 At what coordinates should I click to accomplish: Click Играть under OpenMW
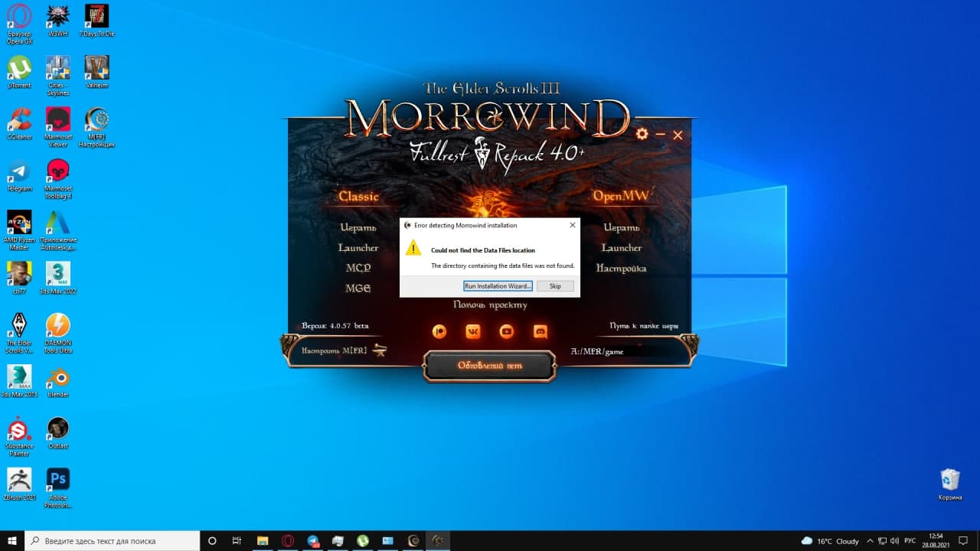click(x=622, y=227)
